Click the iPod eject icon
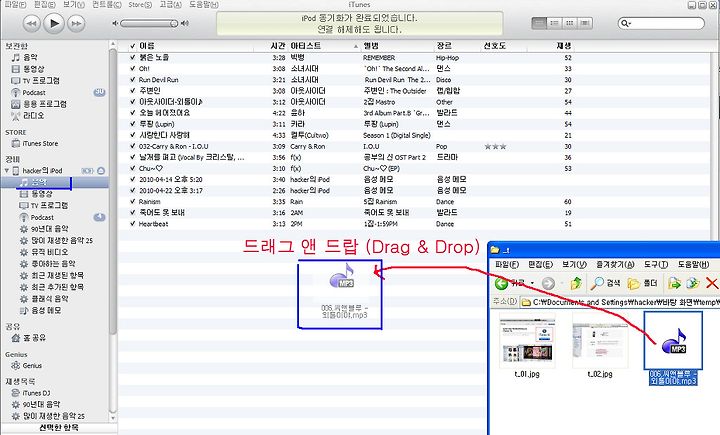 coord(101,171)
